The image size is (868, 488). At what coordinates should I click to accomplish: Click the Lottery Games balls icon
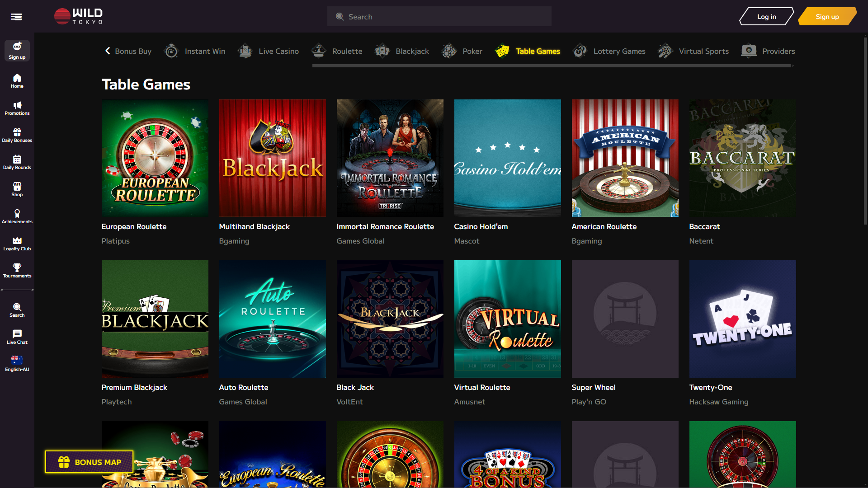tap(580, 51)
